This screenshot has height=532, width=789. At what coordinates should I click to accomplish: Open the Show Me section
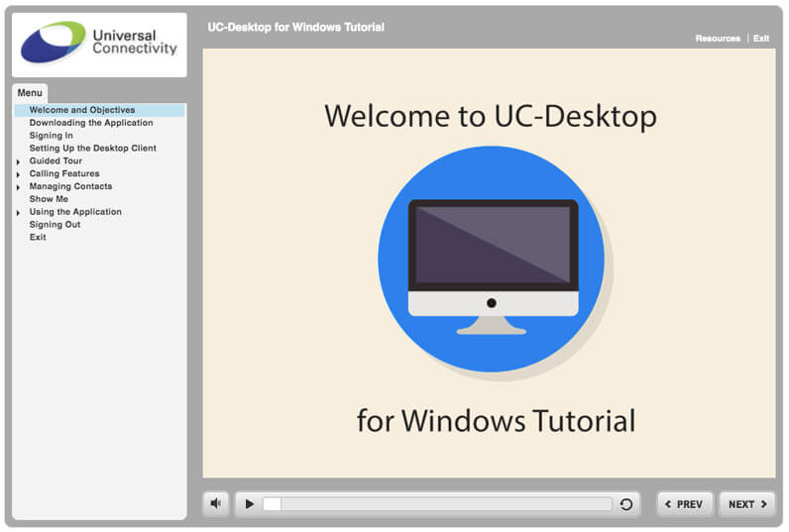49,199
